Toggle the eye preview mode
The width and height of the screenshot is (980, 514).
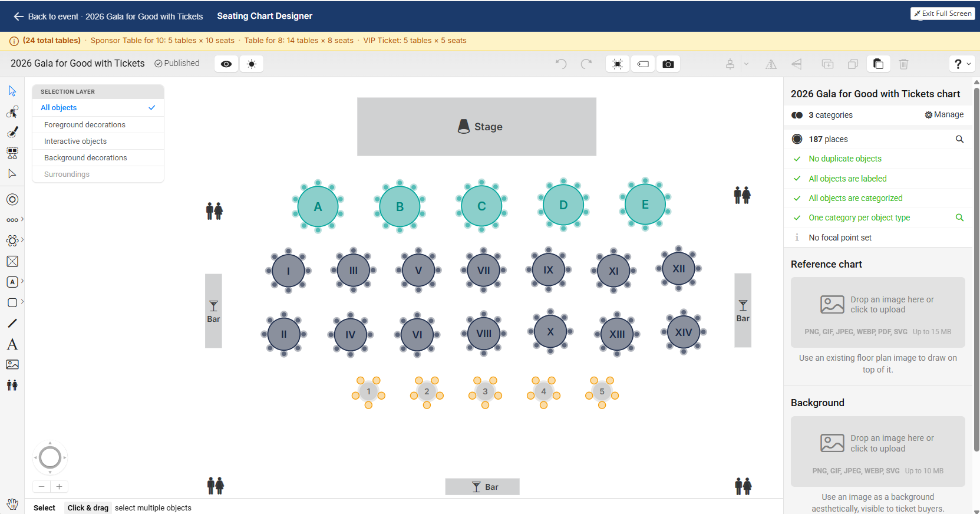[x=226, y=64]
